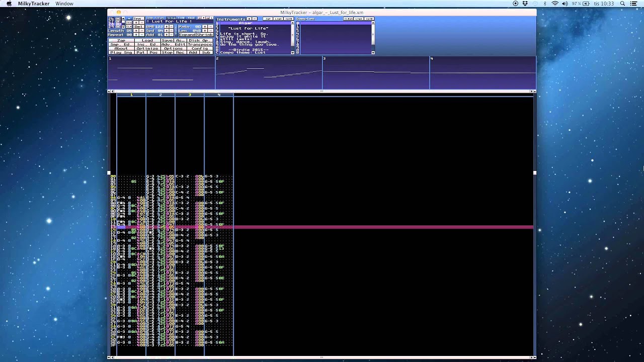Click Add to add a channel
644x362 pixels.
193,52
